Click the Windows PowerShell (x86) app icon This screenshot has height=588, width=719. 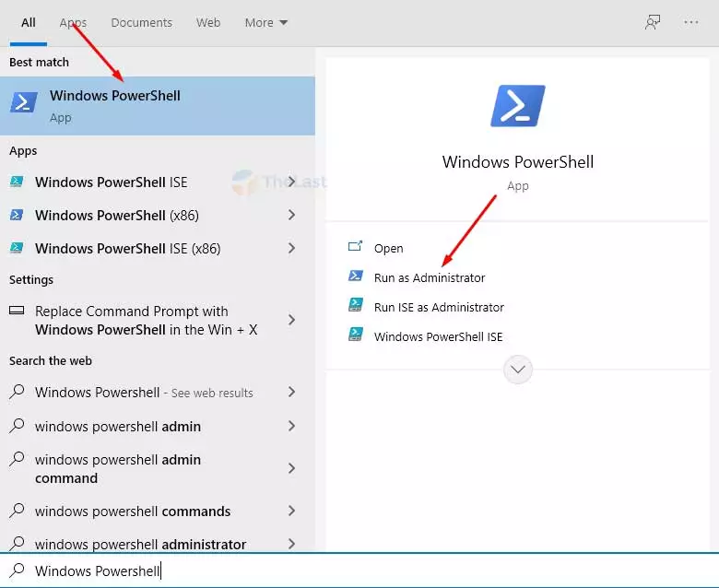point(17,215)
